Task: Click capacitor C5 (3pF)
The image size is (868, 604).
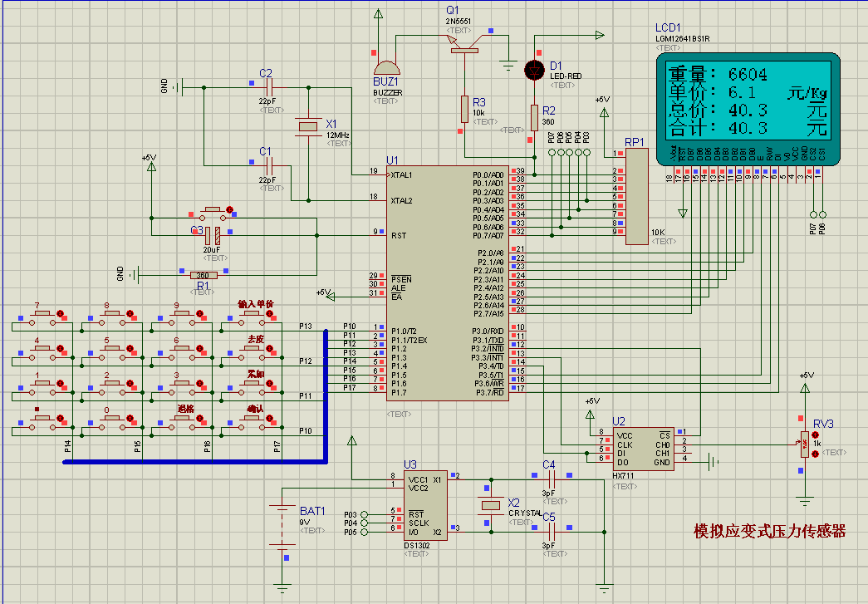Action: (550, 532)
